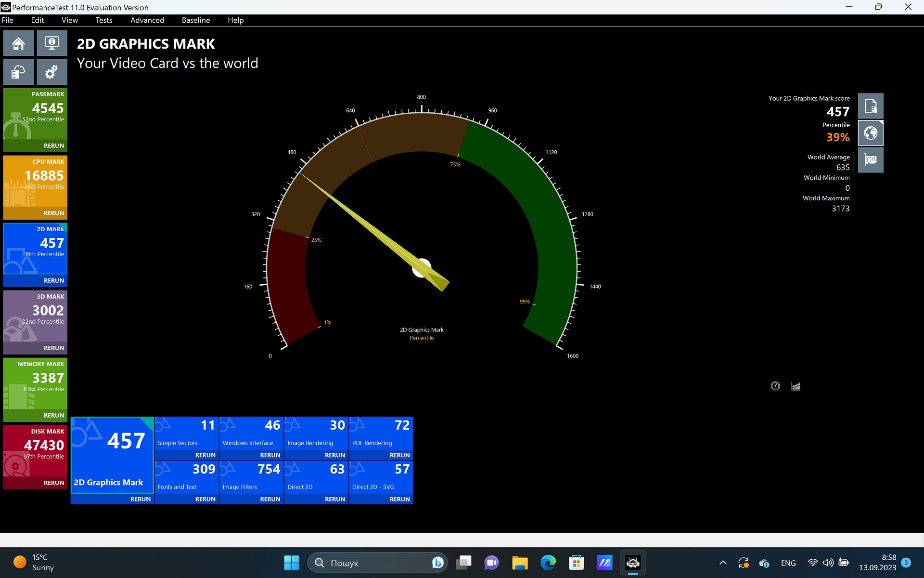Open the Teams chat taskbar icon
924x578 pixels.
[491, 563]
